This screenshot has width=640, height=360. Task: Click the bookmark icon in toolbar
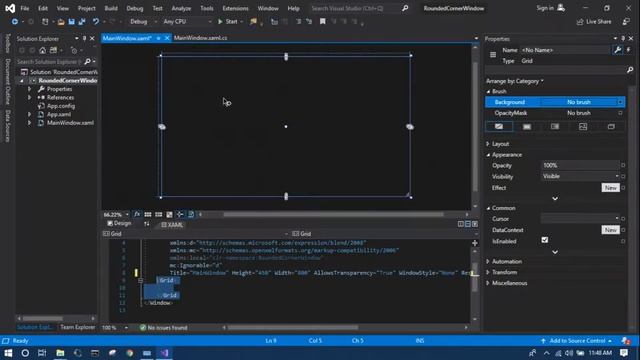[x=322, y=22]
